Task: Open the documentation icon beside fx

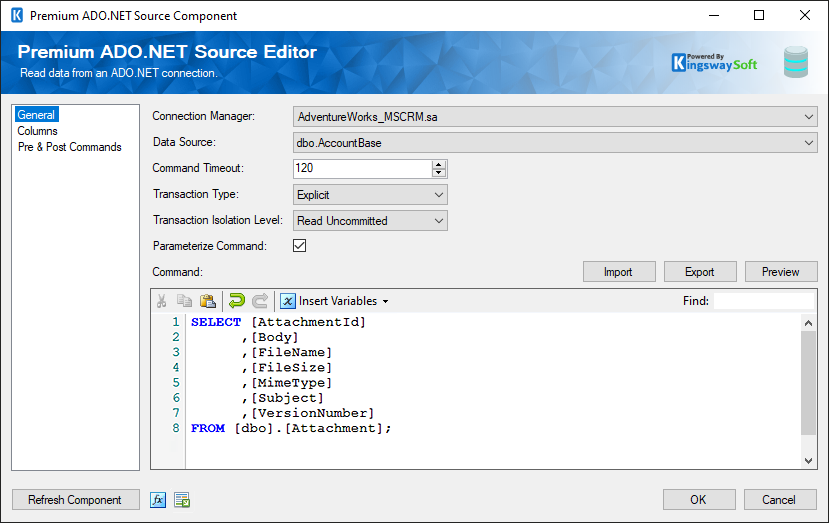Action: [182, 500]
